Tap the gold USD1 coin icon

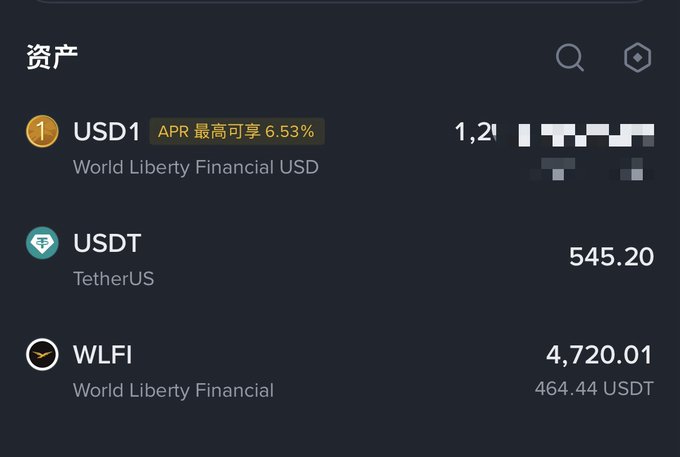click(42, 131)
